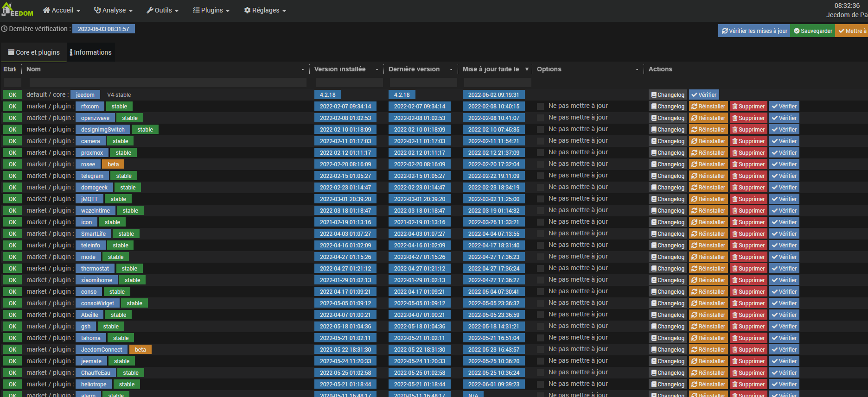Open the Analyse dropdown menu

pos(113,10)
